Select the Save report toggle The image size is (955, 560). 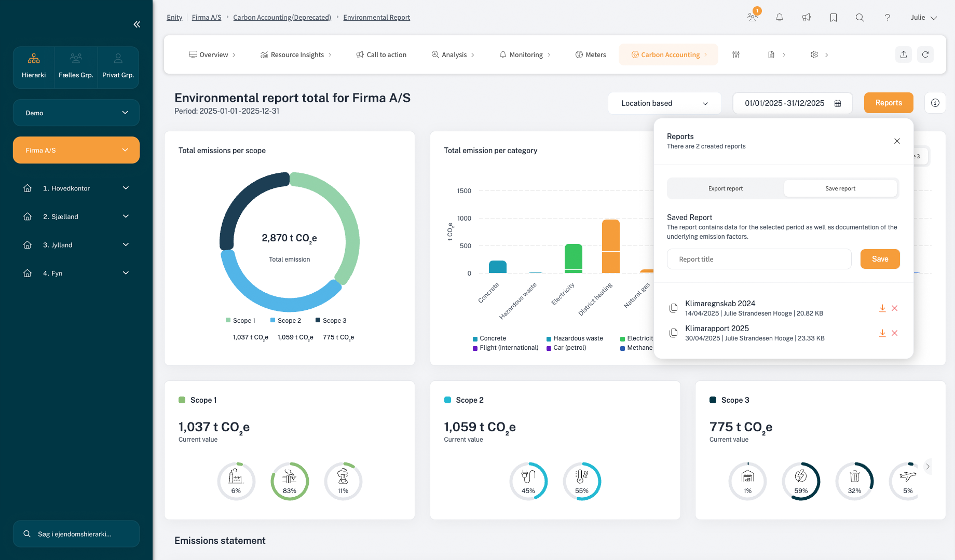tap(840, 188)
